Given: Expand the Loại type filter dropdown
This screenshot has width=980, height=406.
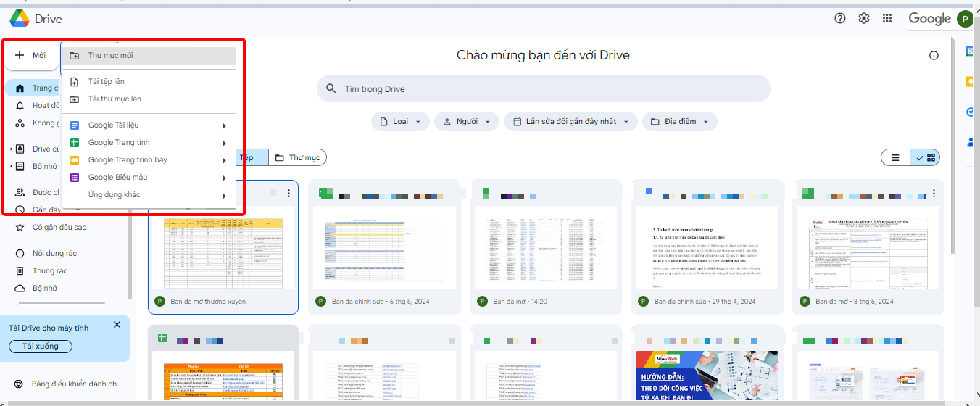Looking at the screenshot, I should click(400, 122).
